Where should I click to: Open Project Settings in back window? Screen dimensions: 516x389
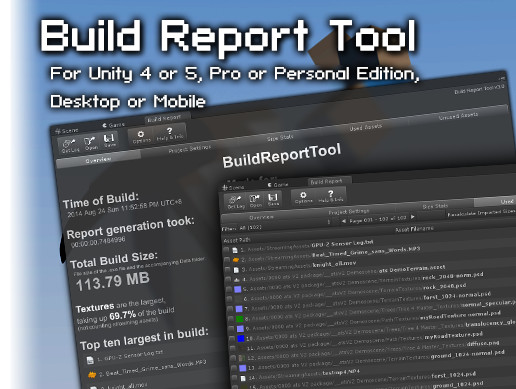pyautogui.click(x=190, y=149)
